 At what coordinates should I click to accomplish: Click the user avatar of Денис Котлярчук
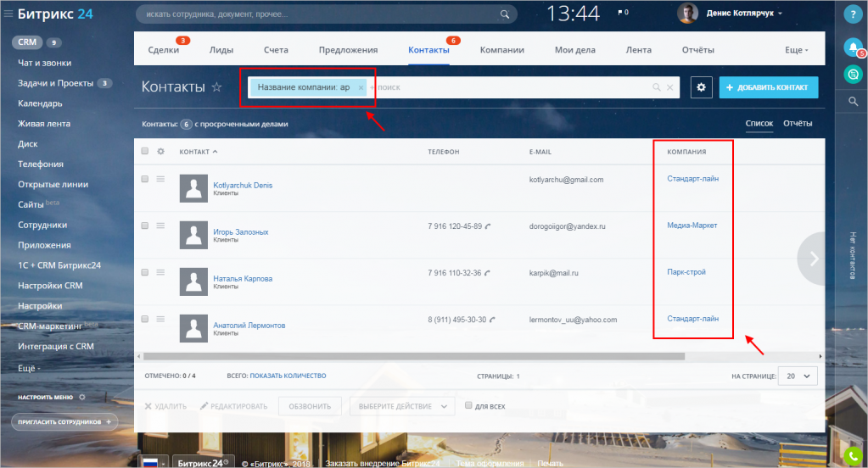(687, 14)
